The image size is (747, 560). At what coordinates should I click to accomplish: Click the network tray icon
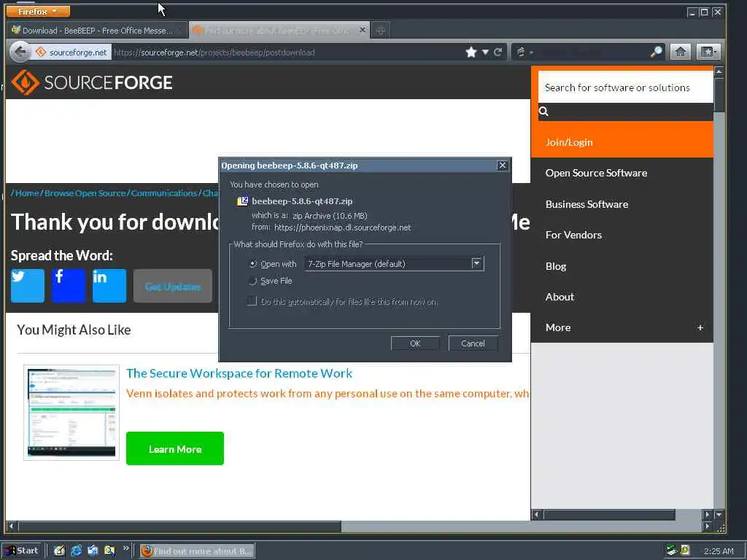[x=672, y=551]
